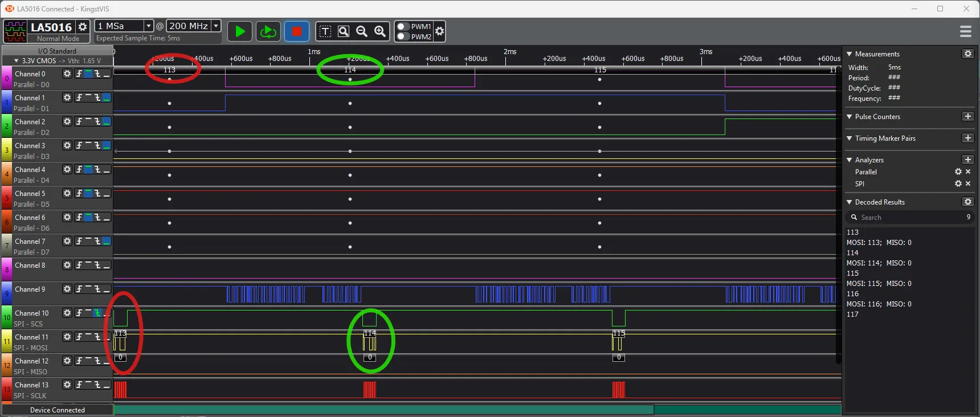Viewport: 980px width, 417px height.
Task: Open Channel 10 SPI-SCS settings gear
Action: tap(67, 313)
